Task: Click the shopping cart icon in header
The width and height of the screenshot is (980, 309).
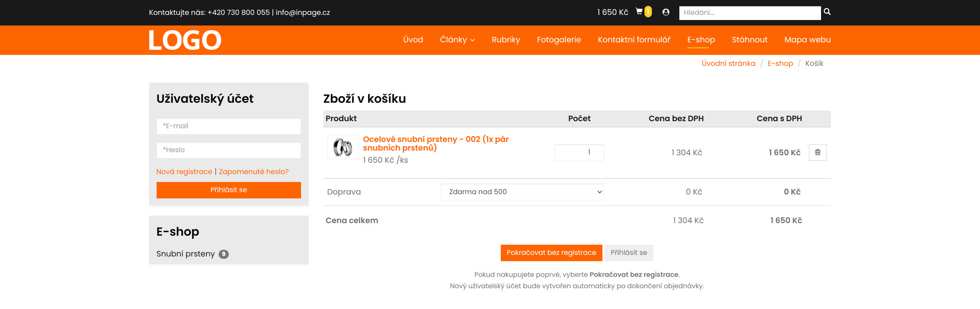Action: [639, 12]
